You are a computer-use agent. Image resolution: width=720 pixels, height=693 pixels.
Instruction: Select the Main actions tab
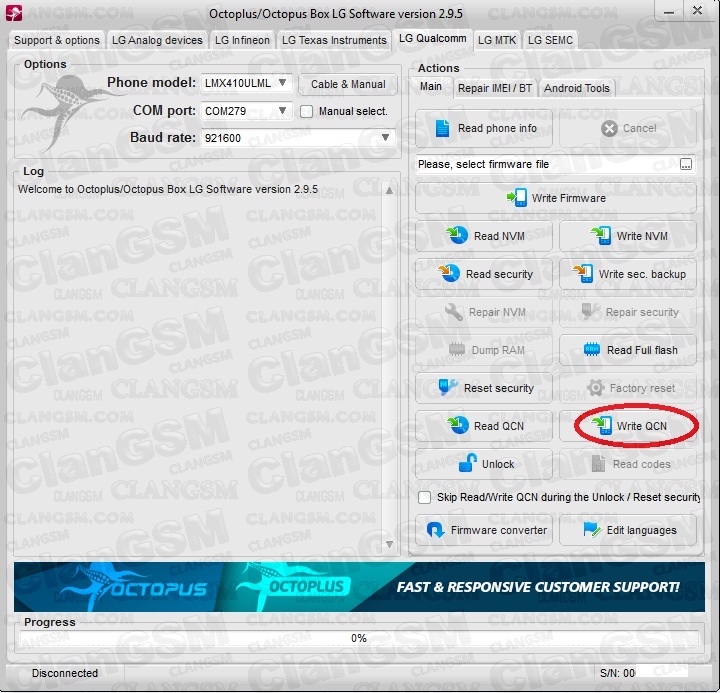[431, 86]
